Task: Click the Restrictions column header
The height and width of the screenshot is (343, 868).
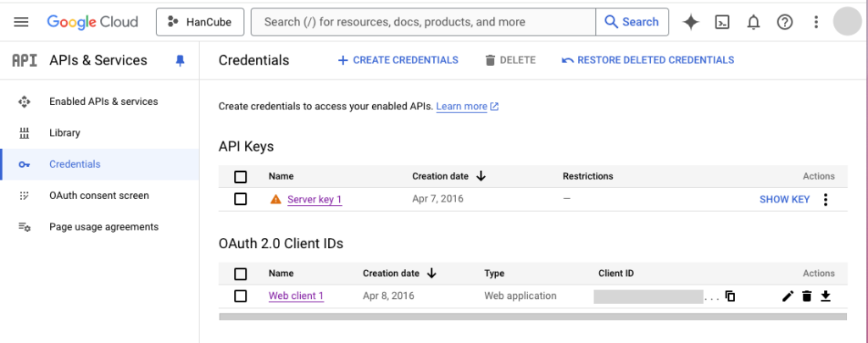Action: point(588,176)
